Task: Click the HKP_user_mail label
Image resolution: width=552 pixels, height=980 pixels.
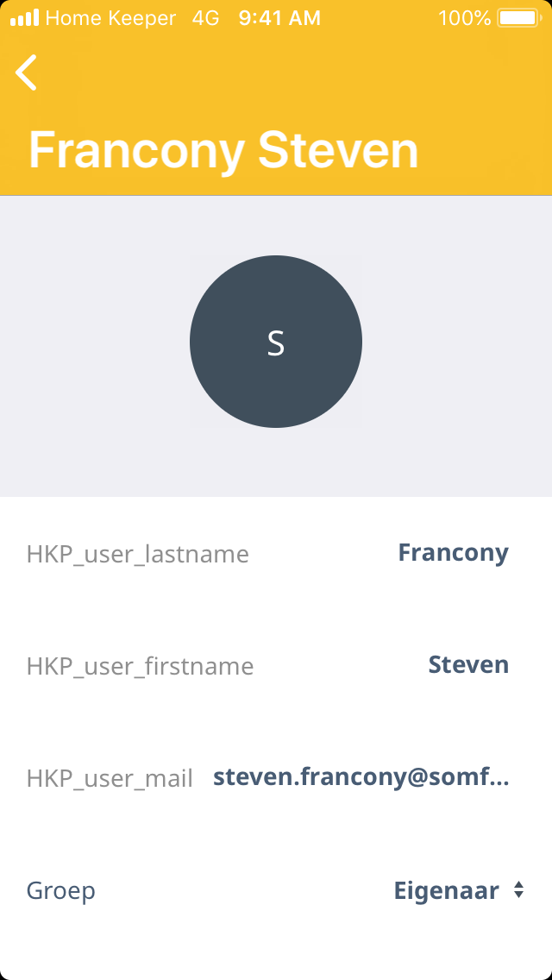Action: [x=110, y=778]
